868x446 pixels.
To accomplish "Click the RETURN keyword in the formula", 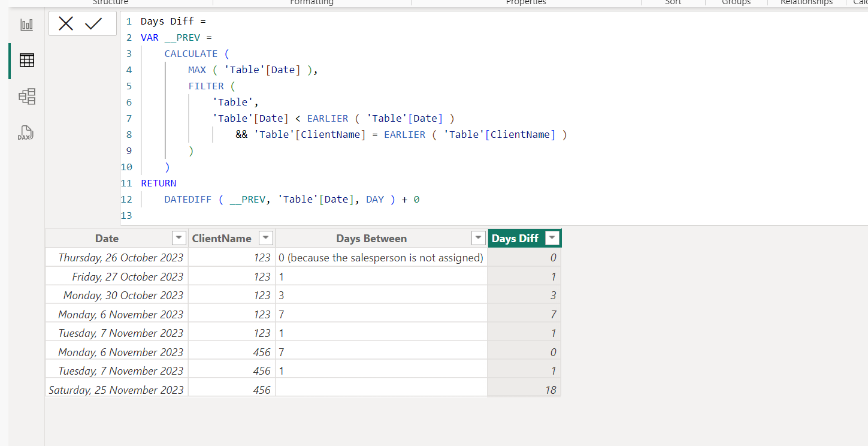I will (159, 183).
